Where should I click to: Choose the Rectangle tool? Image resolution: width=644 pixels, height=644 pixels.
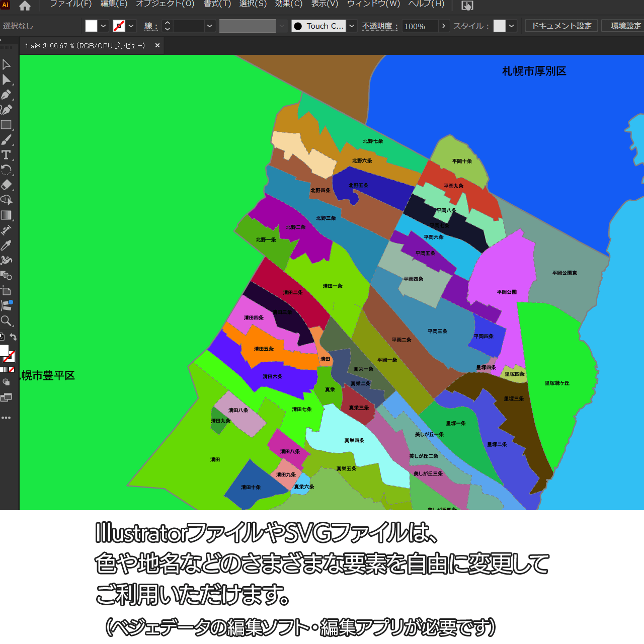point(7,125)
